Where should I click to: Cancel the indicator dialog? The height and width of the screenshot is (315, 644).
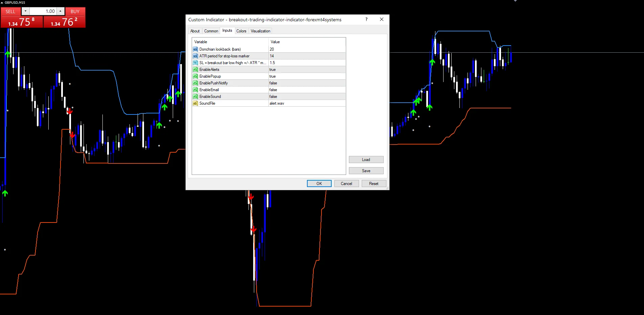click(x=346, y=183)
